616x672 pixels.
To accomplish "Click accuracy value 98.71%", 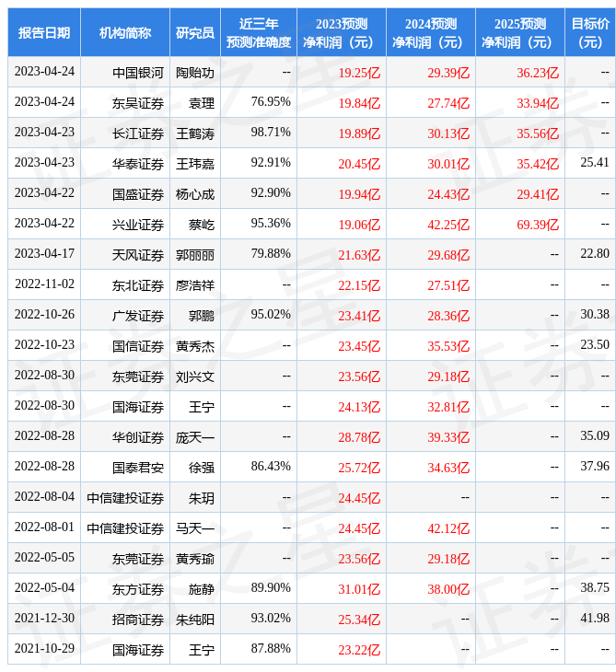I will (x=271, y=133).
